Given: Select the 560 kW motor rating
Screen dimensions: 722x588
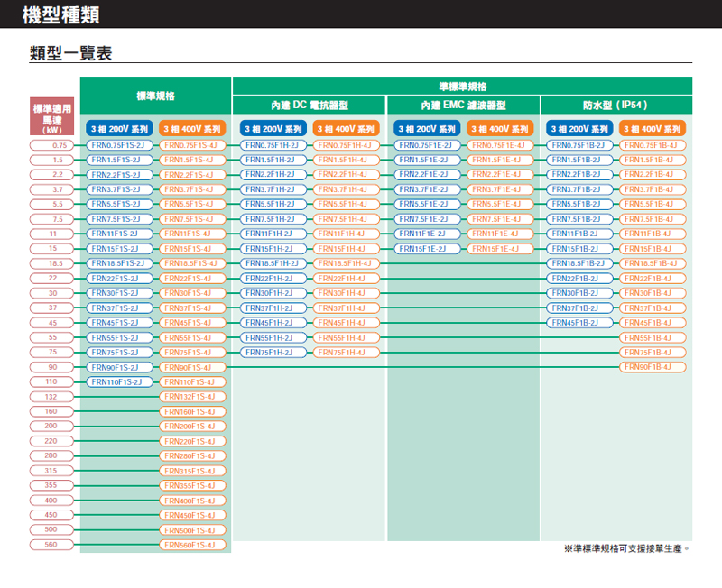Looking at the screenshot, I should (x=51, y=545).
